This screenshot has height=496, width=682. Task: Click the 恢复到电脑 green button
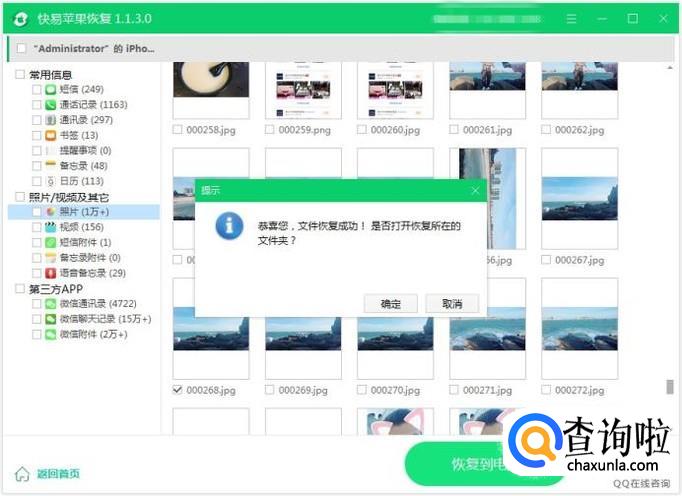point(483,464)
